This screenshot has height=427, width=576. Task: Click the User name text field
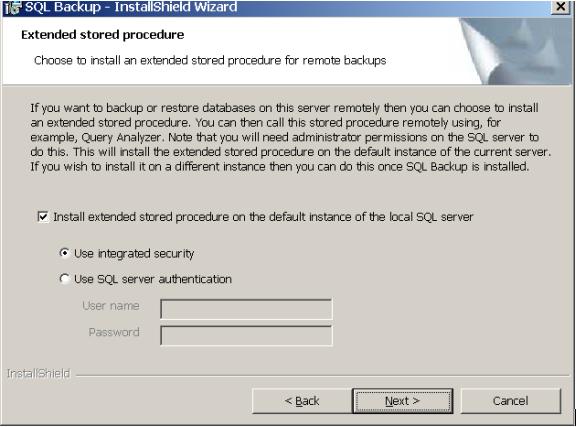point(246,309)
